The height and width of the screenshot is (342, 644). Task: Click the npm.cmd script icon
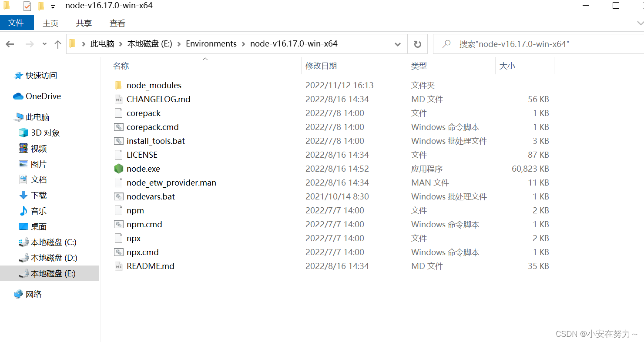point(118,224)
